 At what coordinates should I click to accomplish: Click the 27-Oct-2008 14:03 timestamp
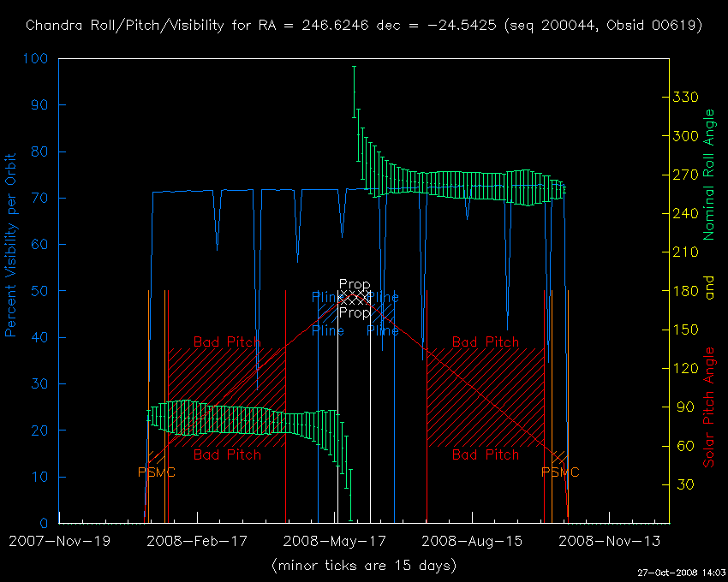[683, 572]
